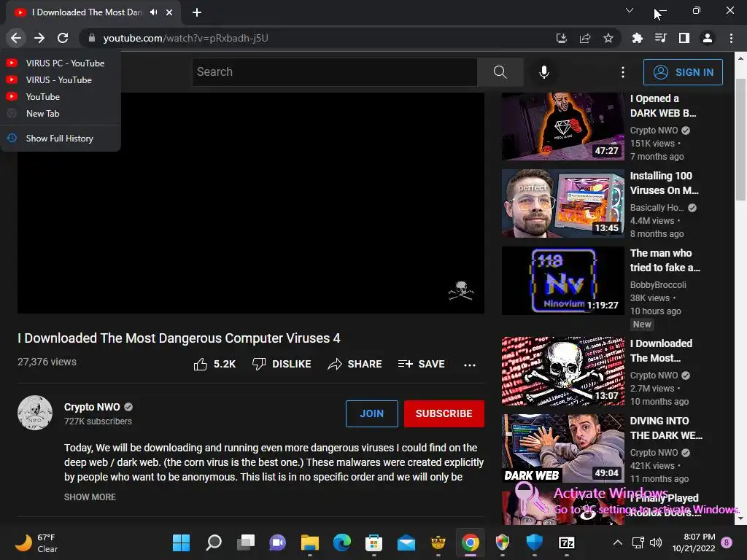747x560 pixels.
Task: Expand the tab search chevron
Action: coord(630,10)
